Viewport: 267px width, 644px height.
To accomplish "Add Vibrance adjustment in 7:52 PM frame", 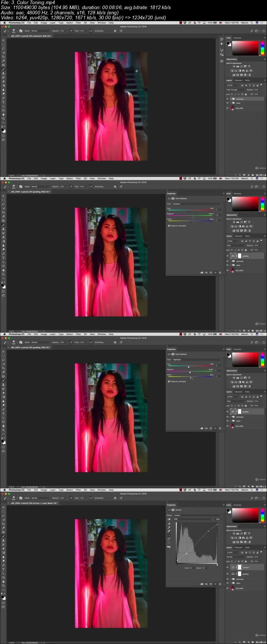I will 249,222.
